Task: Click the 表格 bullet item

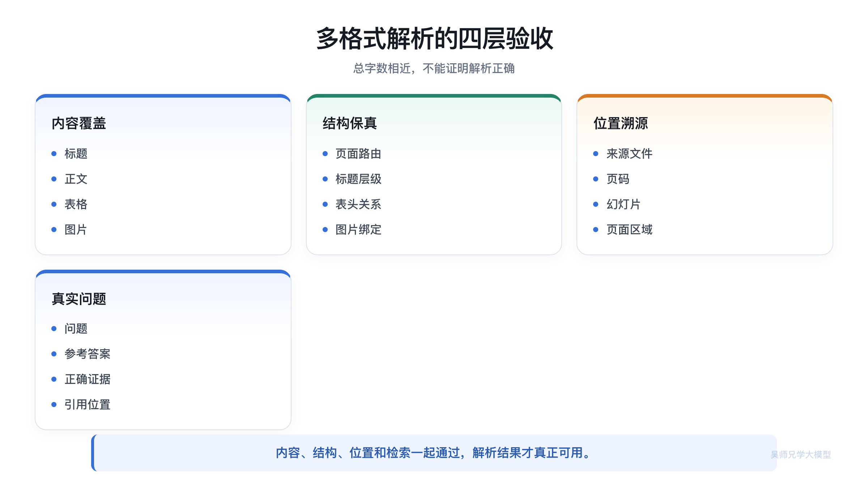Action: point(76,204)
